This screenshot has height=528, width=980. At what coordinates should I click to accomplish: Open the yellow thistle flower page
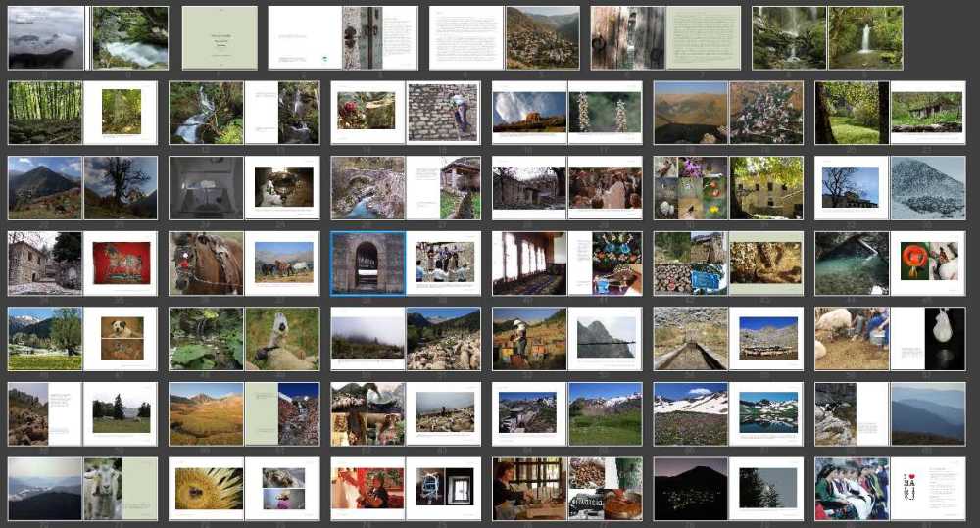tap(206, 489)
